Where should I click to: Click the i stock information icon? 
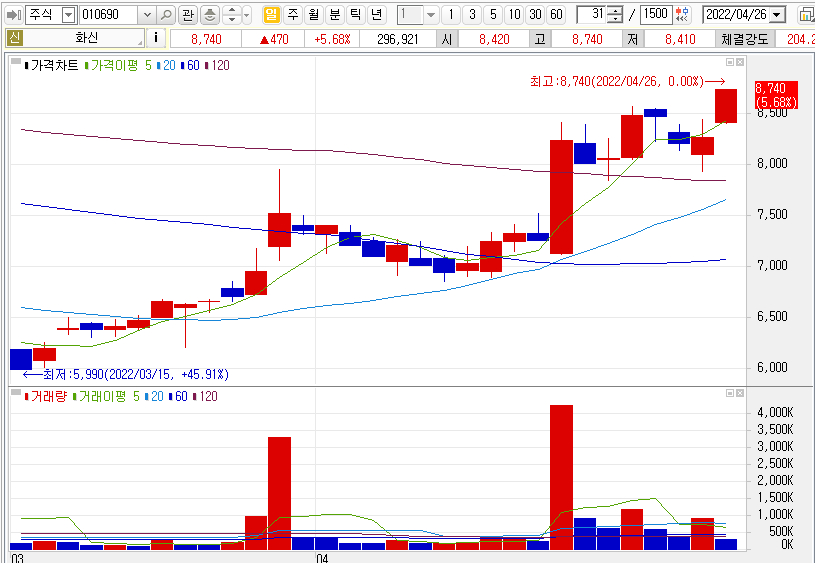tap(156, 38)
